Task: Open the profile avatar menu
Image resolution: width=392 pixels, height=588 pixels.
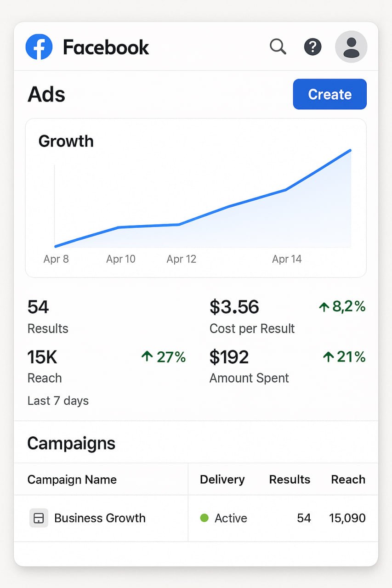Action: 351,47
